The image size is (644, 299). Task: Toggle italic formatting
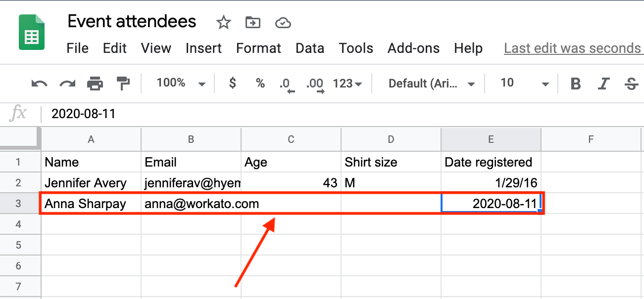click(x=603, y=83)
